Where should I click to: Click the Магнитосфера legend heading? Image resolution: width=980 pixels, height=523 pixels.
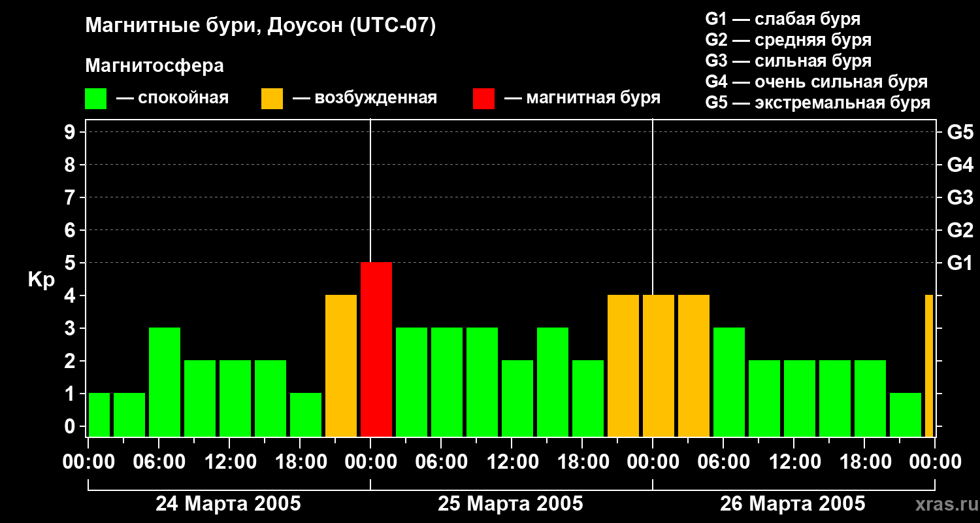click(154, 66)
